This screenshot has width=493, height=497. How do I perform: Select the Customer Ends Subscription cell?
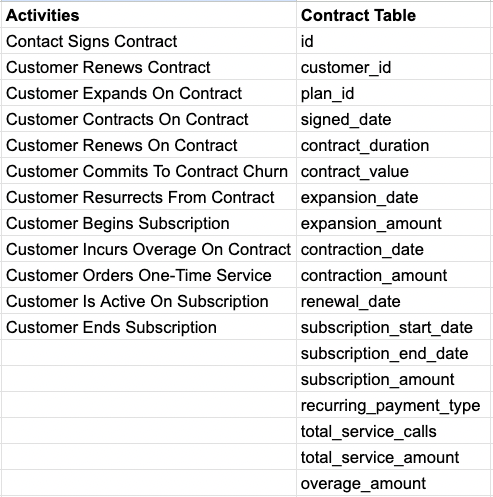(x=149, y=327)
